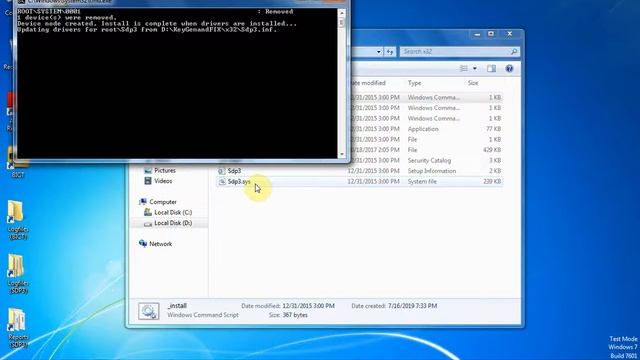This screenshot has height=360, width=640.
Task: Select Network in navigation pane
Action: point(160,244)
